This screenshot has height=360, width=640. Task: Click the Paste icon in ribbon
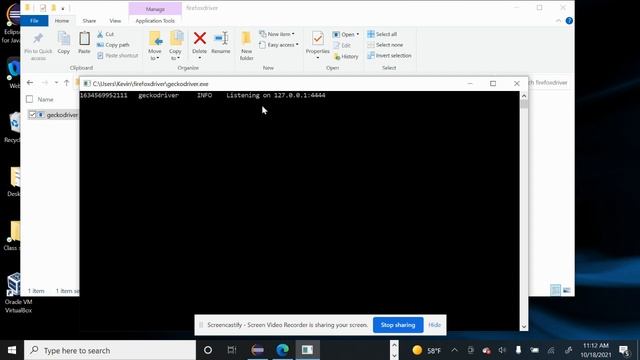click(x=84, y=39)
